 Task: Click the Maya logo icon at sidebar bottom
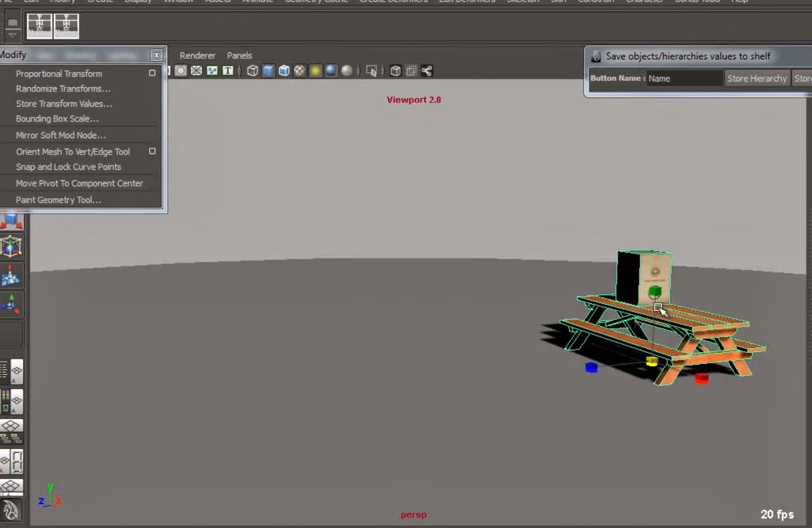11,510
